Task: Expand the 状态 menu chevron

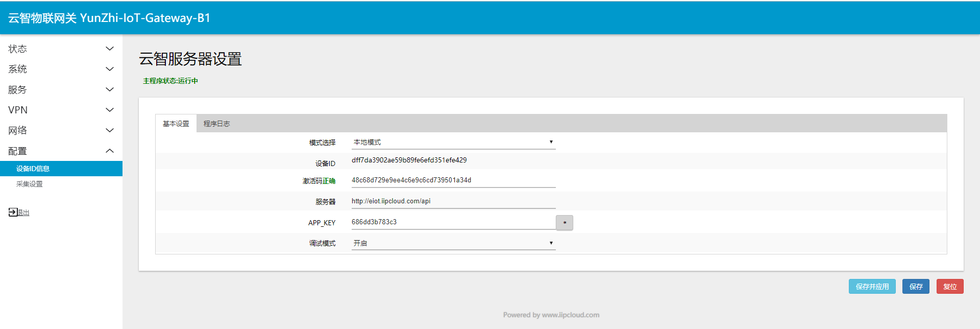Action: [109, 49]
